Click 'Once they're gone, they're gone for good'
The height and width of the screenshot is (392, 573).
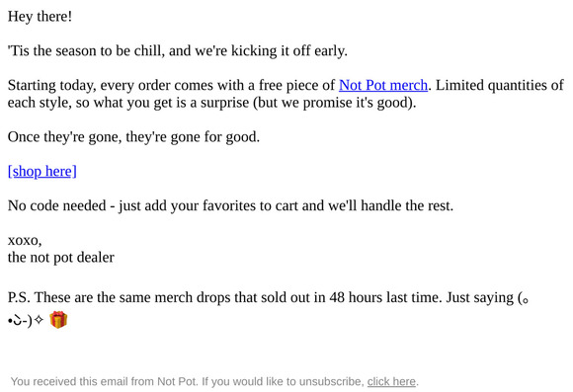[133, 137]
